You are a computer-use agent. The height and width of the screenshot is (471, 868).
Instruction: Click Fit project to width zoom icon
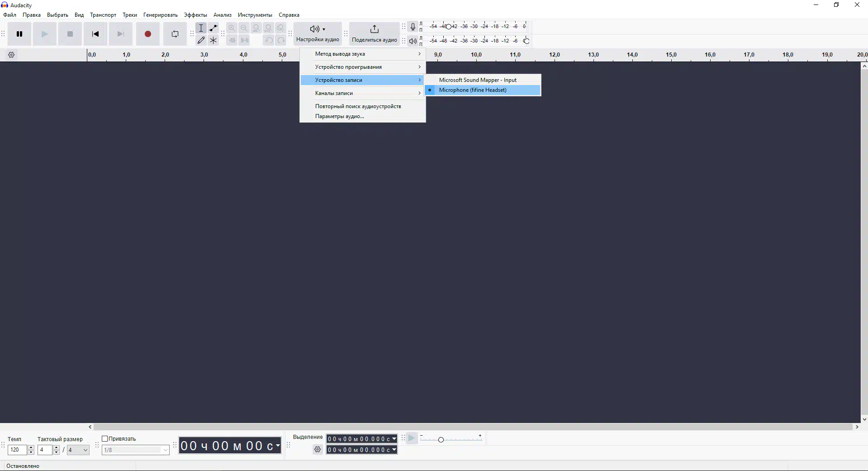tap(269, 28)
